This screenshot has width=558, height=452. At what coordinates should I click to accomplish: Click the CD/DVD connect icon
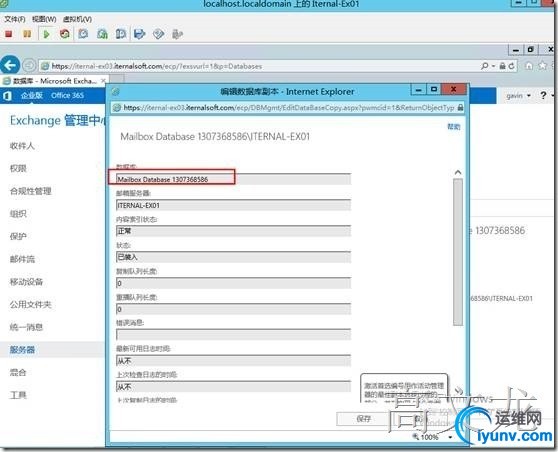pos(158,34)
